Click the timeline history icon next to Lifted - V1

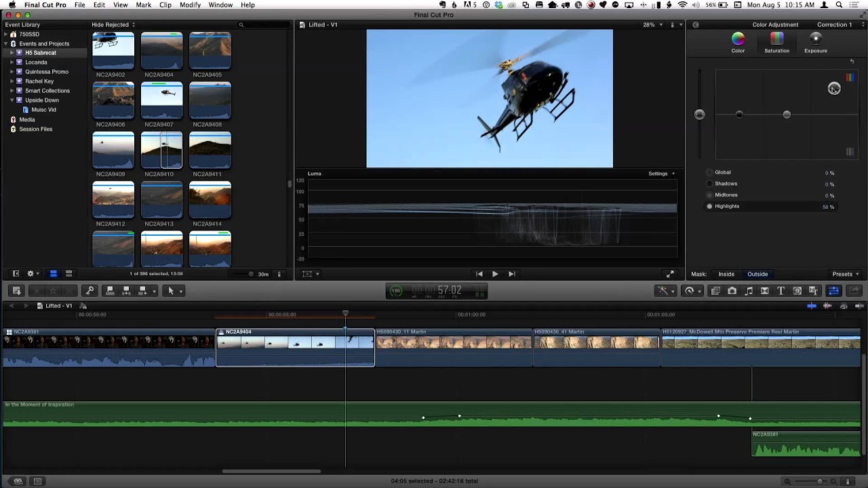point(83,306)
